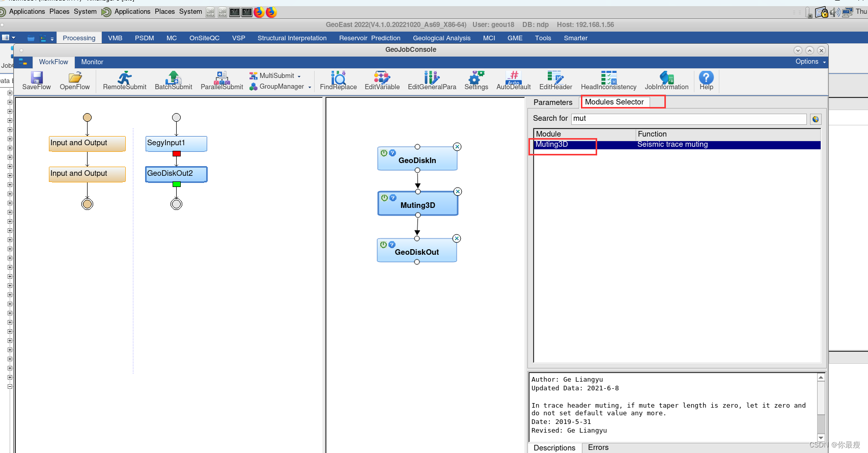The image size is (868, 453).
Task: Open the OnSiteQC menu
Action: coord(205,38)
